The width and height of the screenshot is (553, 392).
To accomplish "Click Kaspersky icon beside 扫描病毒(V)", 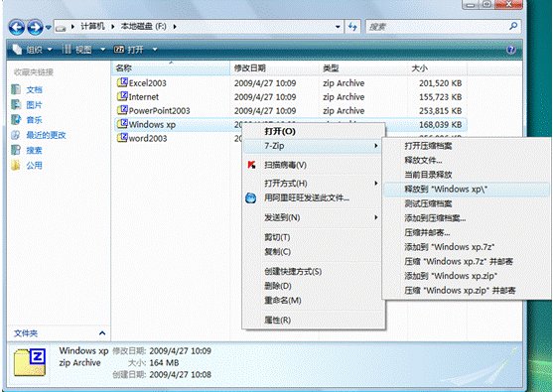I will [251, 165].
